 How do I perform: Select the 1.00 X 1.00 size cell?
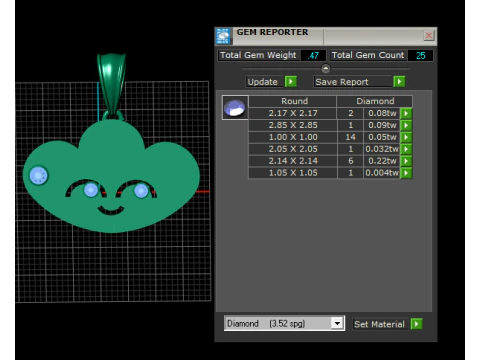(293, 137)
